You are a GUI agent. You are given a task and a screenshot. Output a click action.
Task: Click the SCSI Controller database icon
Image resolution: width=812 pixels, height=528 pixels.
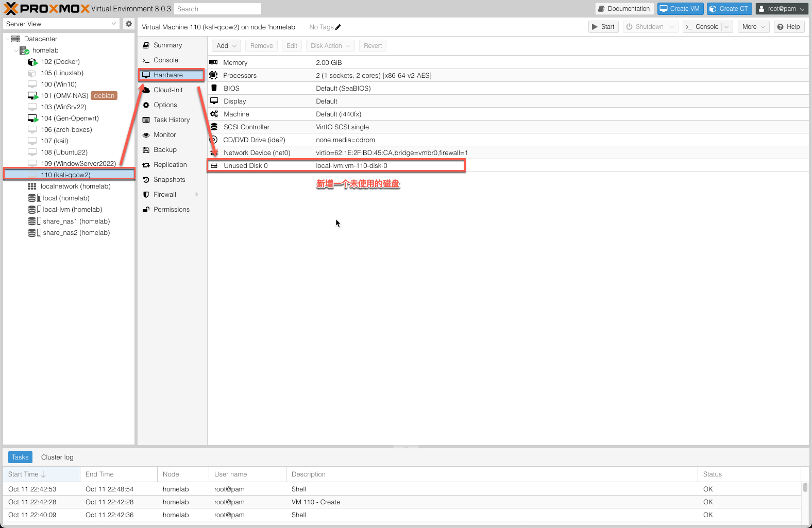click(x=214, y=127)
